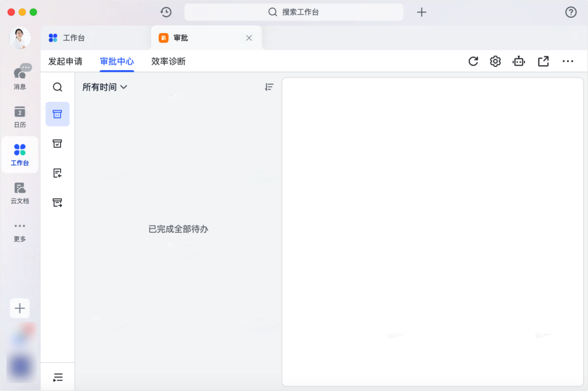588x391 pixels.
Task: Open the 发起申请 page
Action: pyautogui.click(x=66, y=61)
